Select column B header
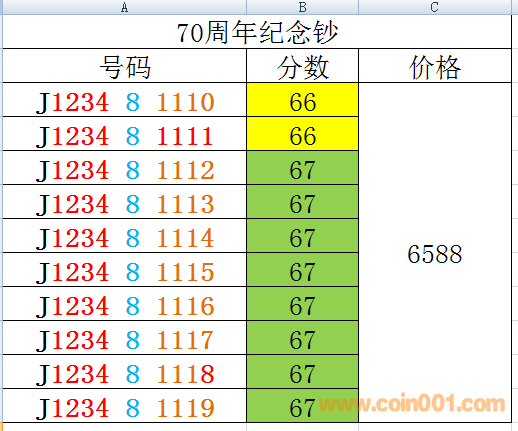Image resolution: width=518 pixels, height=431 pixels. (x=302, y=7)
